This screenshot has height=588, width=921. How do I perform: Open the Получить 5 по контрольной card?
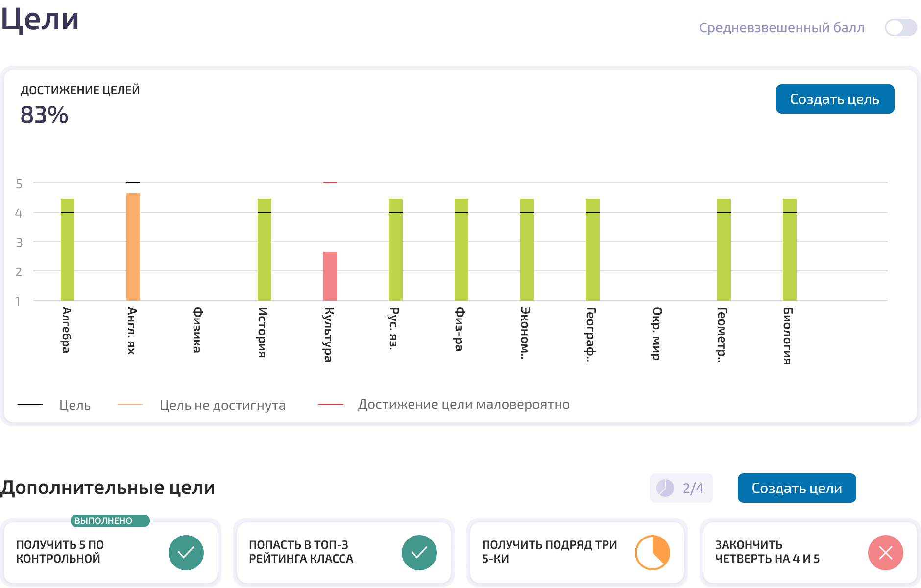tap(111, 553)
